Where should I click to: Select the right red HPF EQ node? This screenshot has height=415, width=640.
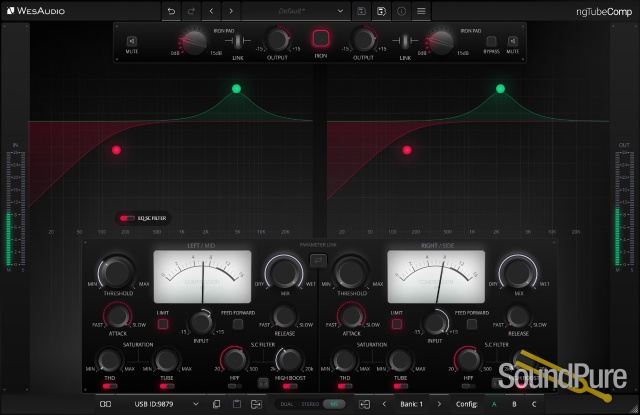(x=407, y=150)
